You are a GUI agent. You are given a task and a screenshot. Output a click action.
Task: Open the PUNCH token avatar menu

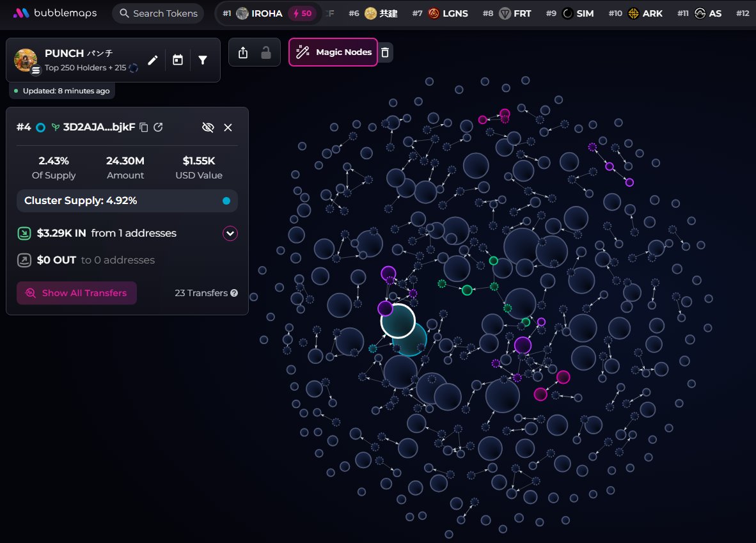[26, 60]
